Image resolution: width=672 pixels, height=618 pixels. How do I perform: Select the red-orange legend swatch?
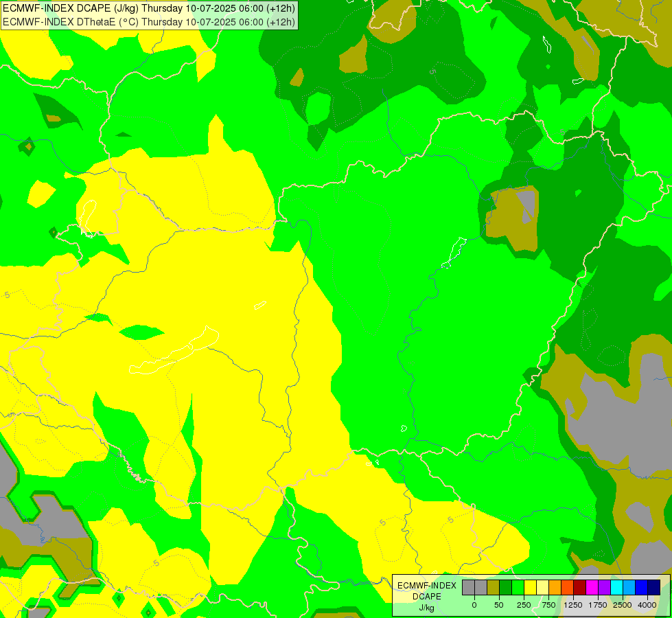click(568, 587)
